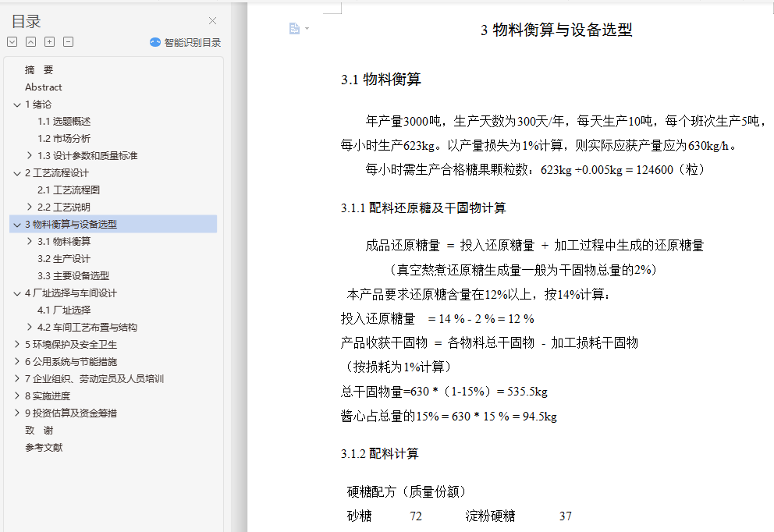Go to 5 环境保护及安全卫生

71,345
